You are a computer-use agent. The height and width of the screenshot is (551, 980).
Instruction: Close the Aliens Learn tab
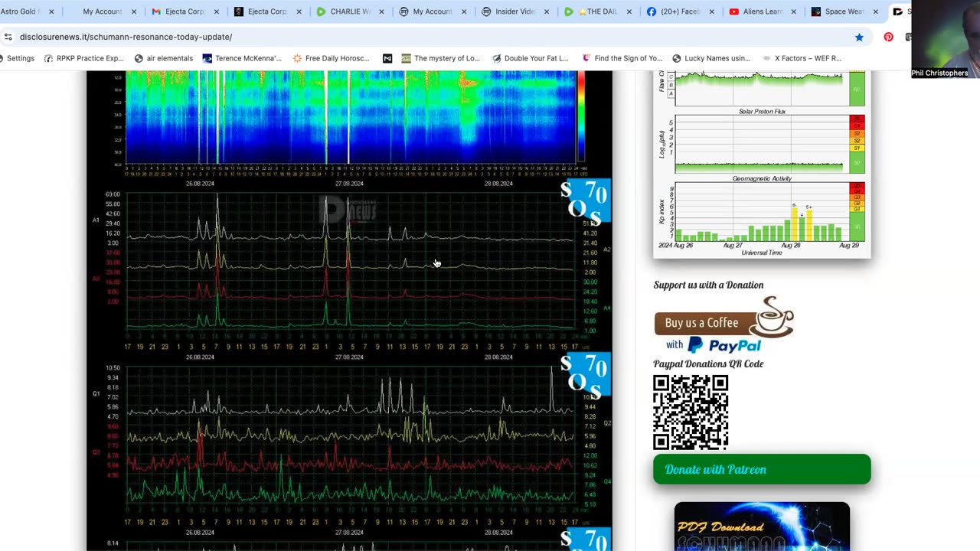794,11
